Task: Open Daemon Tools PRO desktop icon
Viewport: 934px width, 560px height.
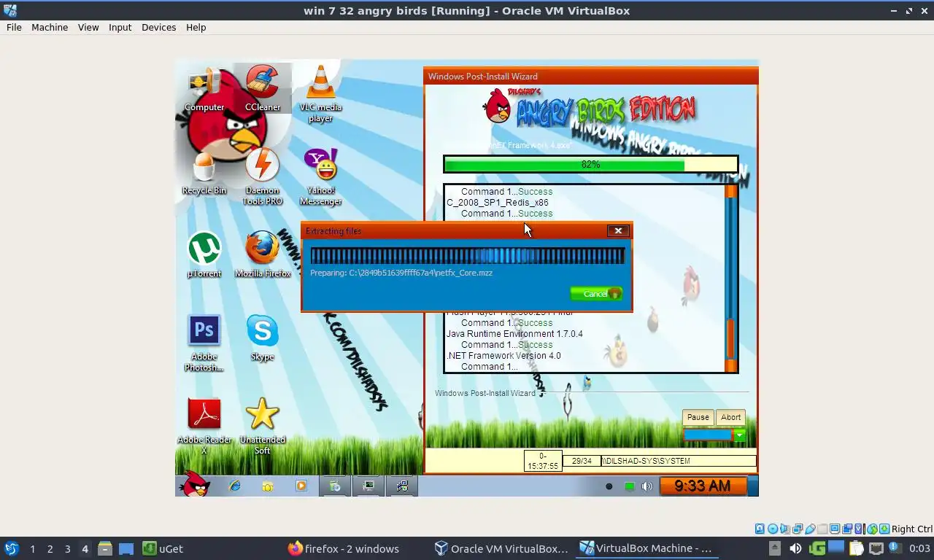Action: [x=262, y=177]
